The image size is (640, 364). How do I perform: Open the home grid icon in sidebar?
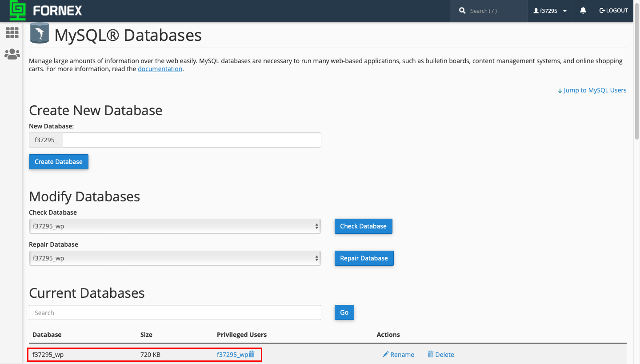[12, 32]
